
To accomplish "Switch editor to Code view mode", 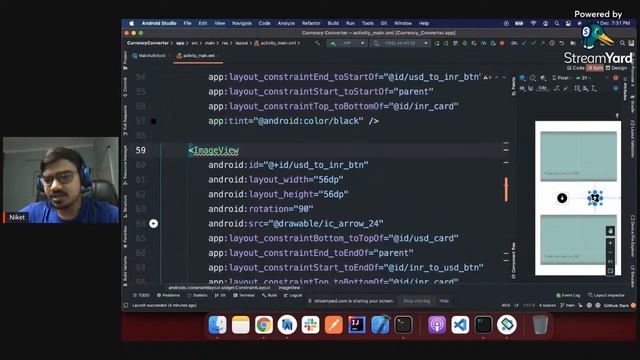I will click(x=576, y=68).
